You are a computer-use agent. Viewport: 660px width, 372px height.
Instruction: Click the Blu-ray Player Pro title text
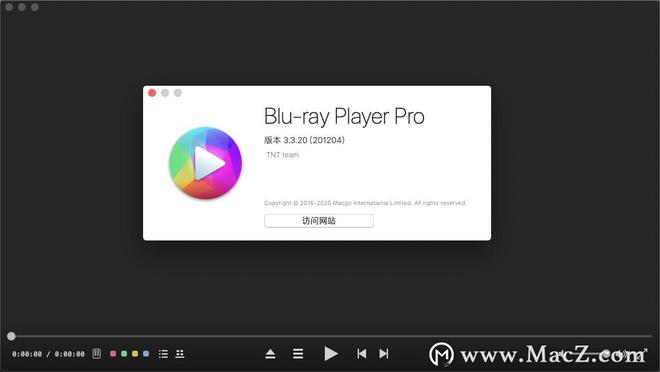(344, 117)
